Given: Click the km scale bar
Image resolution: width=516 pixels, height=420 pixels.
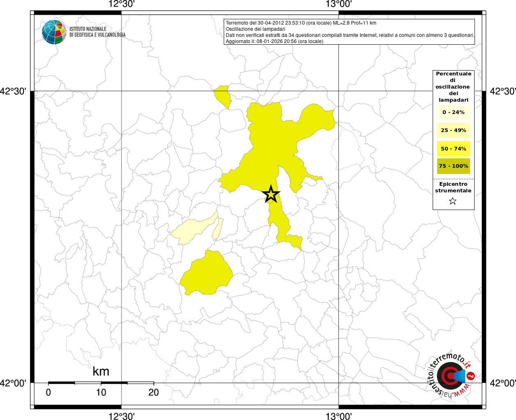Looking at the screenshot, I should (x=101, y=383).
